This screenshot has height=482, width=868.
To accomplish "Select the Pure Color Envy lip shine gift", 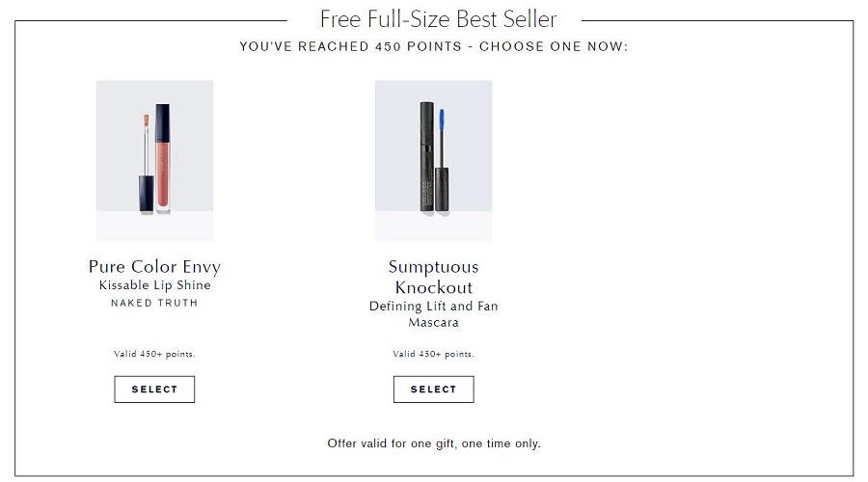I will (154, 389).
